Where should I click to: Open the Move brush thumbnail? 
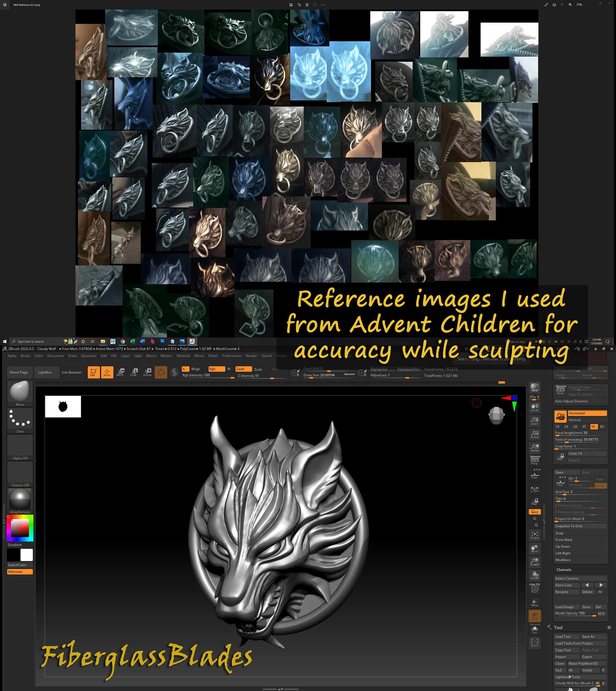point(20,393)
